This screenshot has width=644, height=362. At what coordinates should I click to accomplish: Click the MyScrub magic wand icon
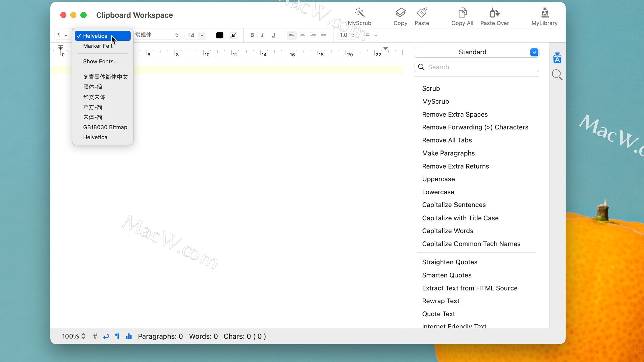pos(359,13)
